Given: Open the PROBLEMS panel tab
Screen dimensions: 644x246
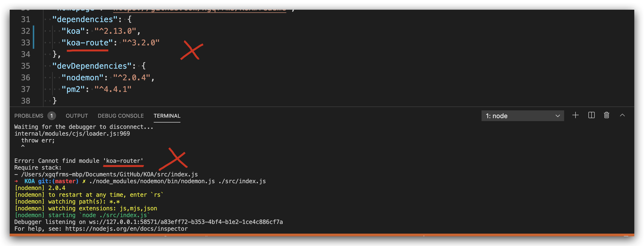Looking at the screenshot, I should point(29,116).
